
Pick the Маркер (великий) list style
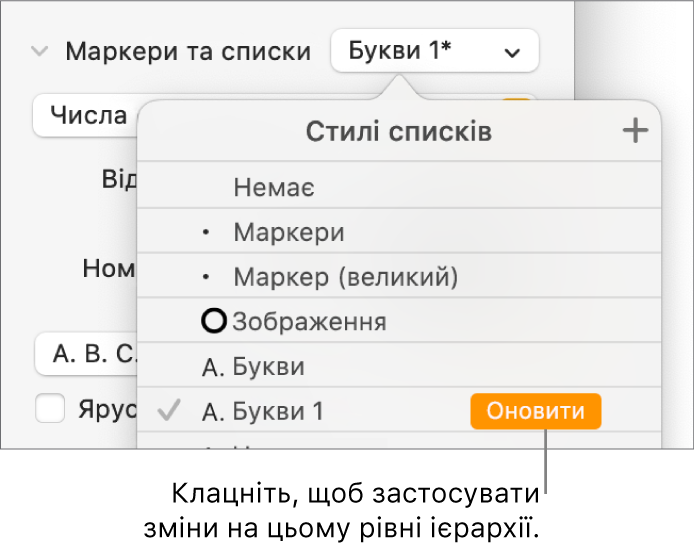(x=399, y=276)
